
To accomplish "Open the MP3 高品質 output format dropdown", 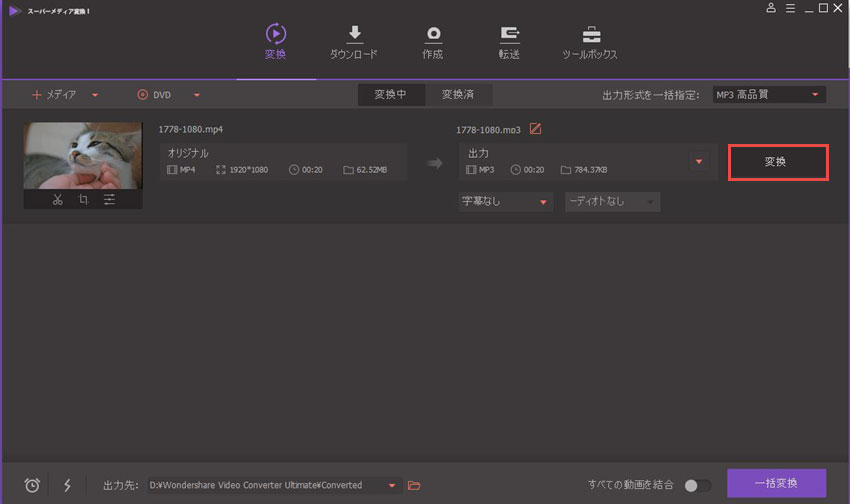I will [x=769, y=95].
